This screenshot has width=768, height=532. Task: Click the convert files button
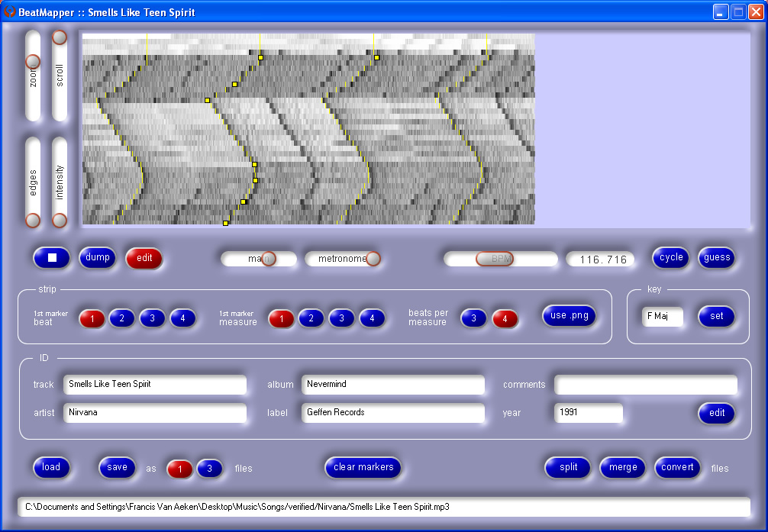tap(677, 468)
